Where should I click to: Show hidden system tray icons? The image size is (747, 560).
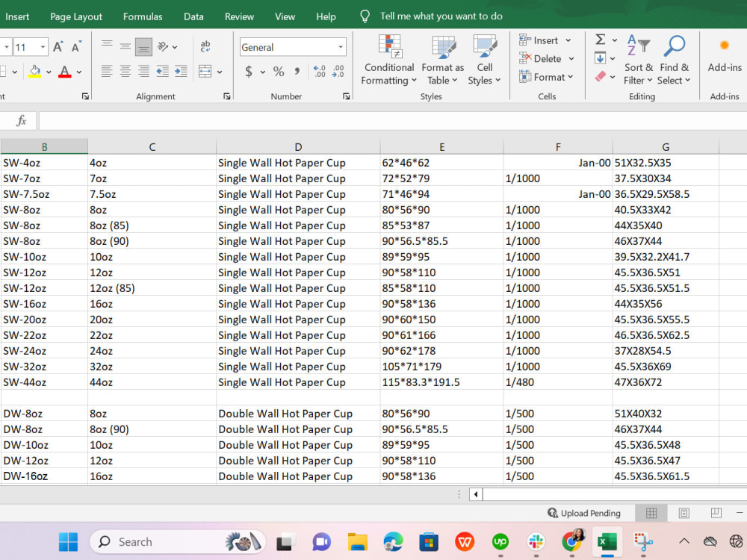[x=684, y=541]
